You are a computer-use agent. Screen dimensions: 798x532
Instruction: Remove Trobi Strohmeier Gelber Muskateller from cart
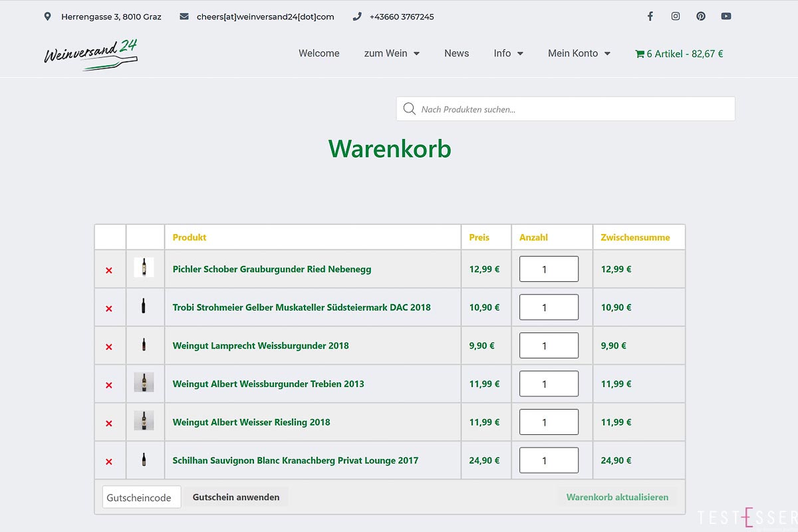click(109, 309)
